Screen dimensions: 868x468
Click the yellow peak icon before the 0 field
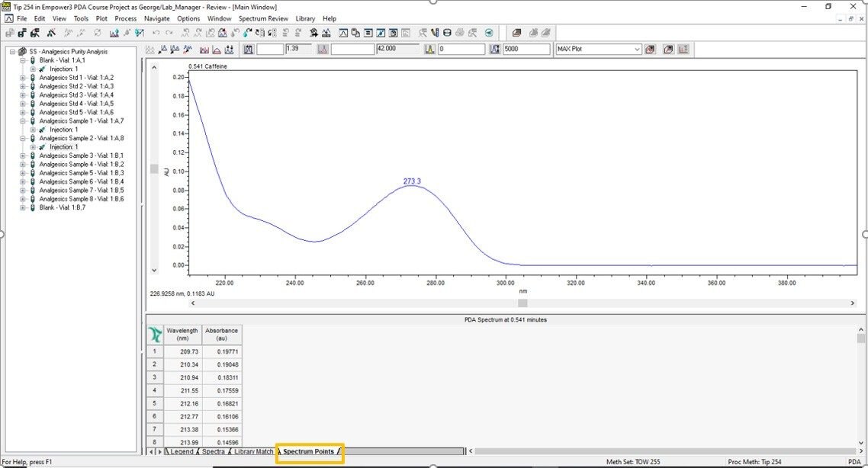(x=429, y=50)
